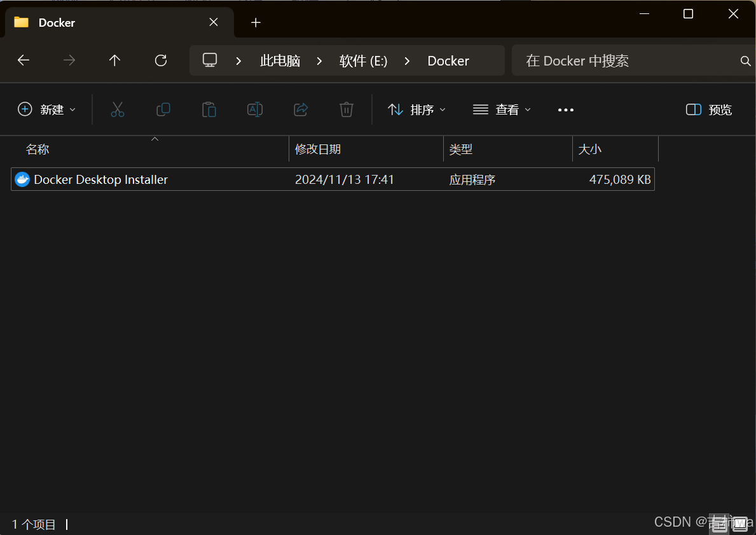Click the Share icon in toolbar

(301, 109)
